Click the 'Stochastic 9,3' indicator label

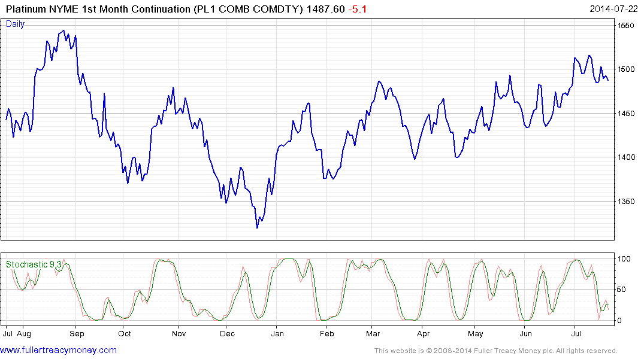34,264
